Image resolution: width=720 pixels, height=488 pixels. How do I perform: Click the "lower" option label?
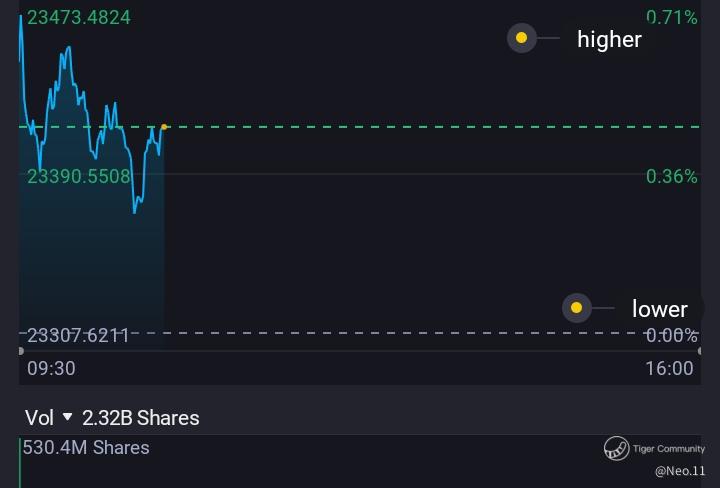pos(659,309)
